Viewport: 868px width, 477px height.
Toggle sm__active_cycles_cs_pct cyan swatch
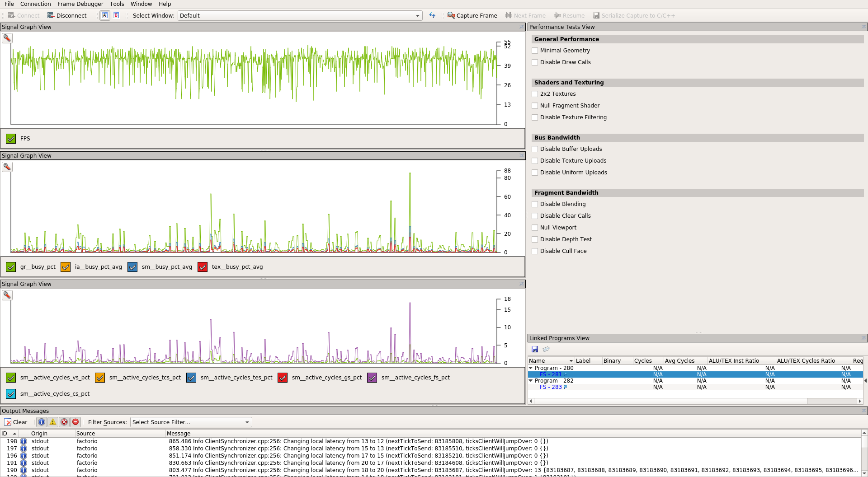point(11,394)
